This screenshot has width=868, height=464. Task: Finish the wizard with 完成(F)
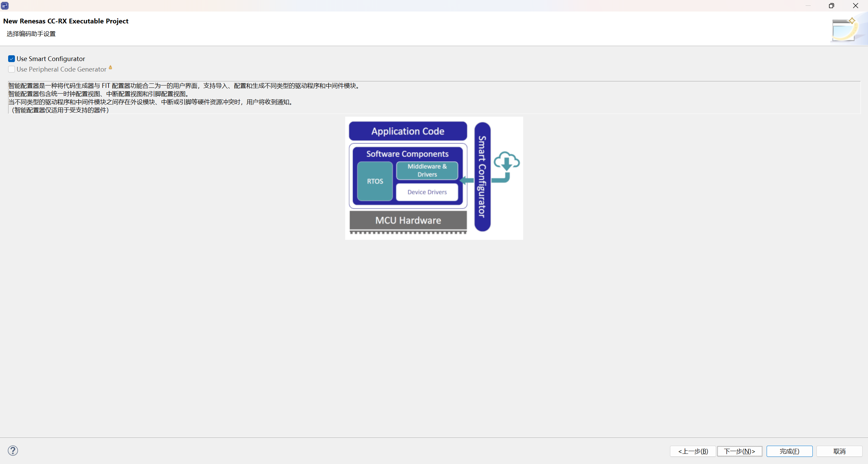click(x=789, y=451)
